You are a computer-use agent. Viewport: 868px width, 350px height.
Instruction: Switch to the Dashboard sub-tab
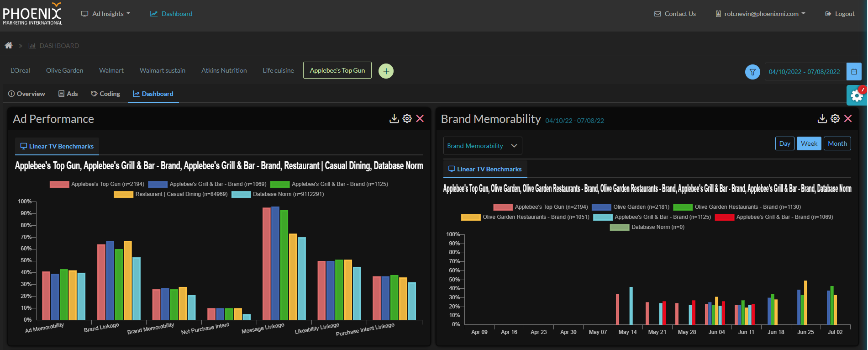153,94
